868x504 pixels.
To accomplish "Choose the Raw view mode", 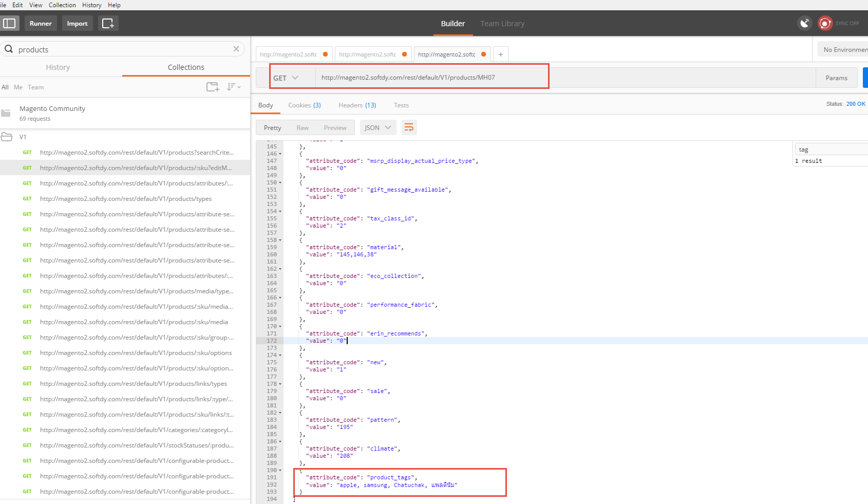I will coord(303,127).
